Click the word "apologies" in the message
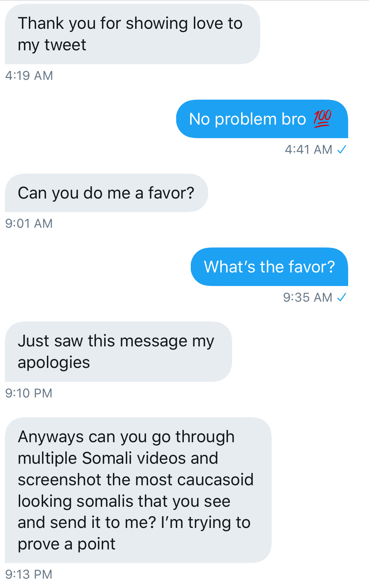The height and width of the screenshot is (588, 369). [x=54, y=363]
